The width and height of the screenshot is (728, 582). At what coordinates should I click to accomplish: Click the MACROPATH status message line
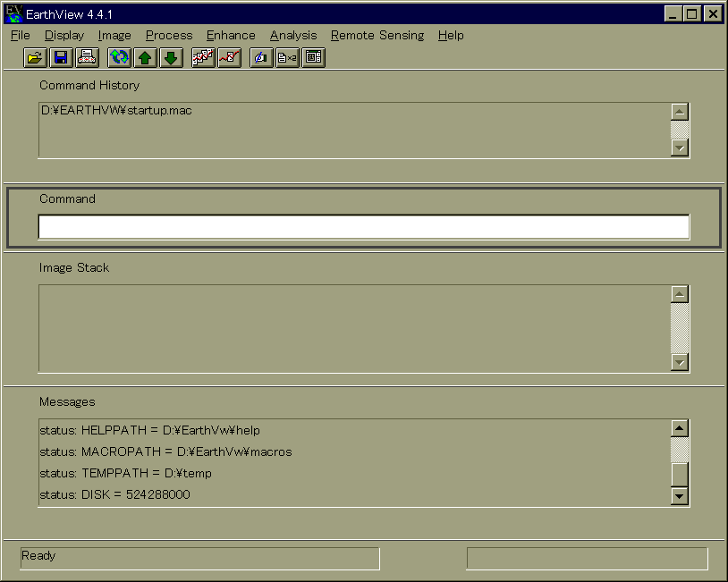[165, 451]
